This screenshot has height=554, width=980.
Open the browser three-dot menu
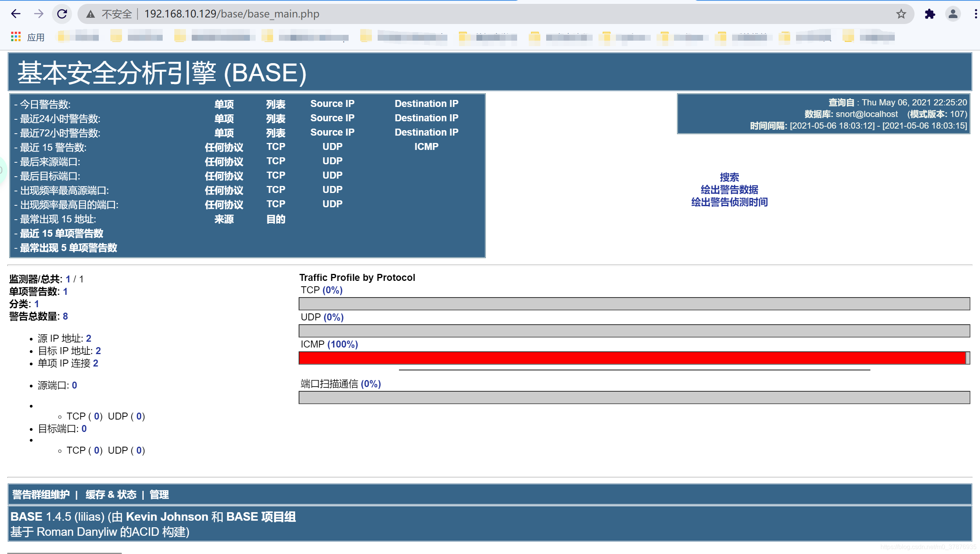(x=975, y=14)
